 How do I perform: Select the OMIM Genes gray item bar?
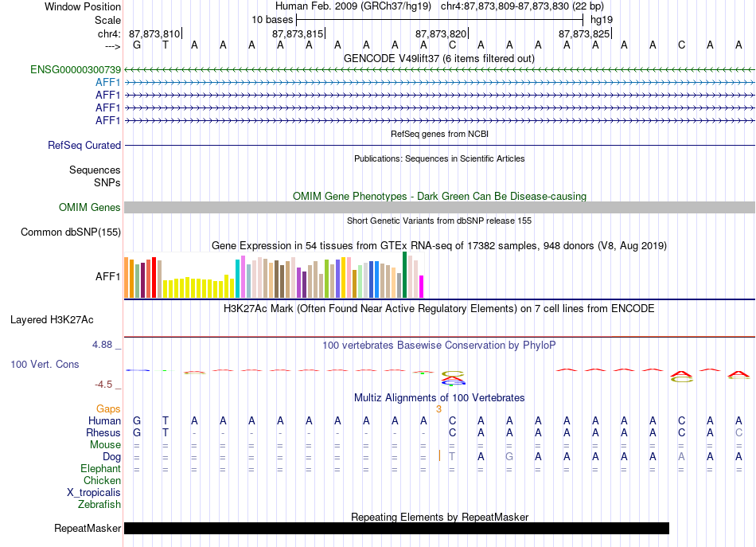(x=439, y=208)
